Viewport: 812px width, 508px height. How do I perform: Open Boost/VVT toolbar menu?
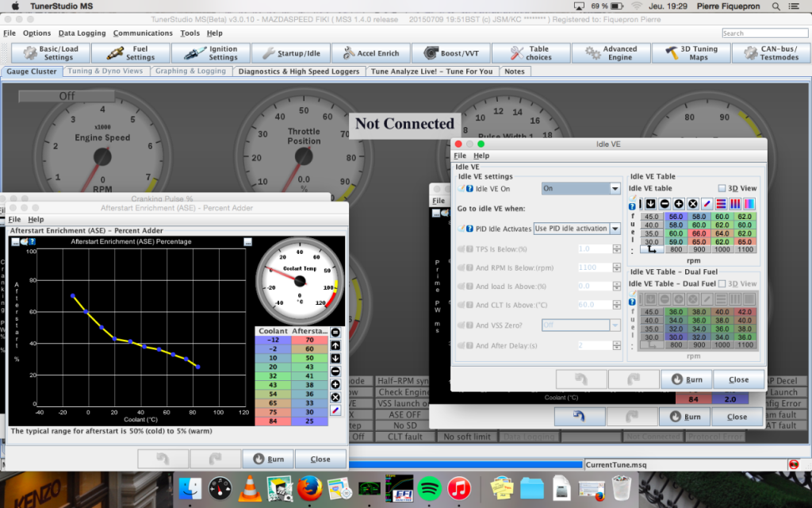(x=451, y=53)
